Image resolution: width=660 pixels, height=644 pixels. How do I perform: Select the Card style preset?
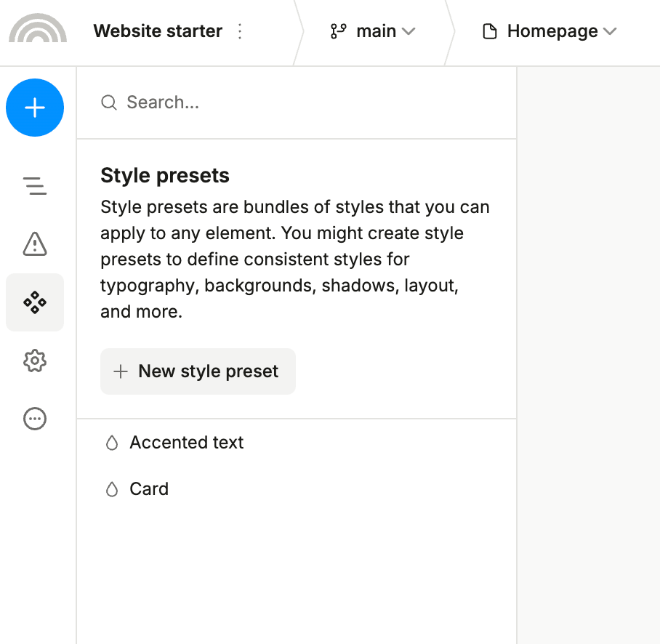pos(149,489)
